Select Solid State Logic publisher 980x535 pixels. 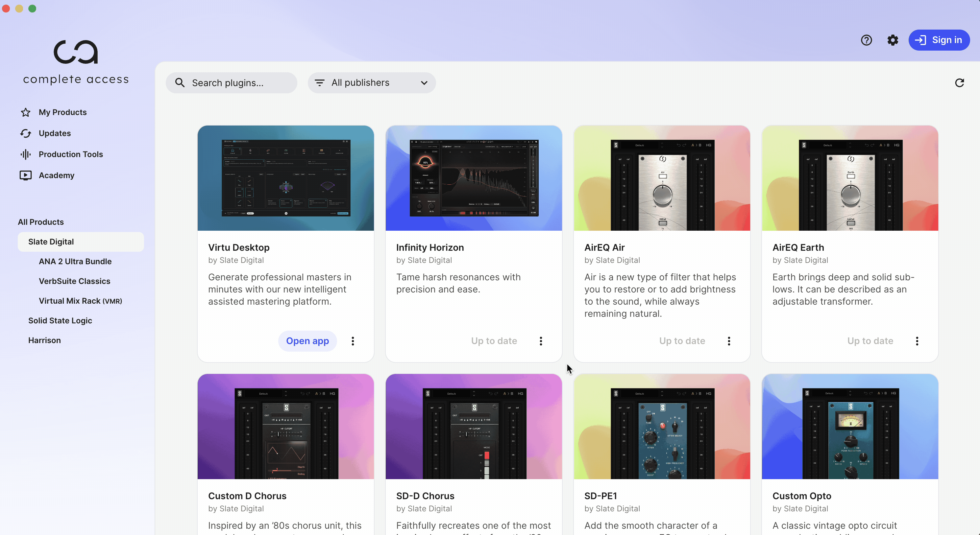coord(60,320)
